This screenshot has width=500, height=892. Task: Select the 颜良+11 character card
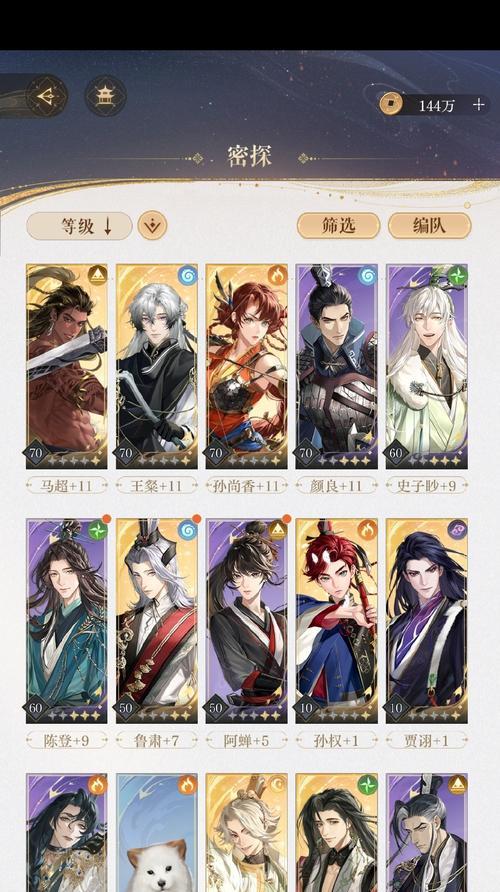tap(336, 366)
